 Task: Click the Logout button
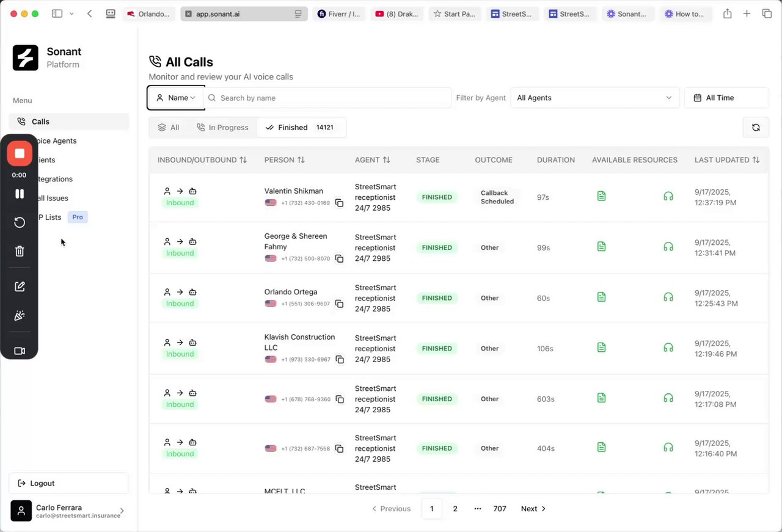point(68,483)
